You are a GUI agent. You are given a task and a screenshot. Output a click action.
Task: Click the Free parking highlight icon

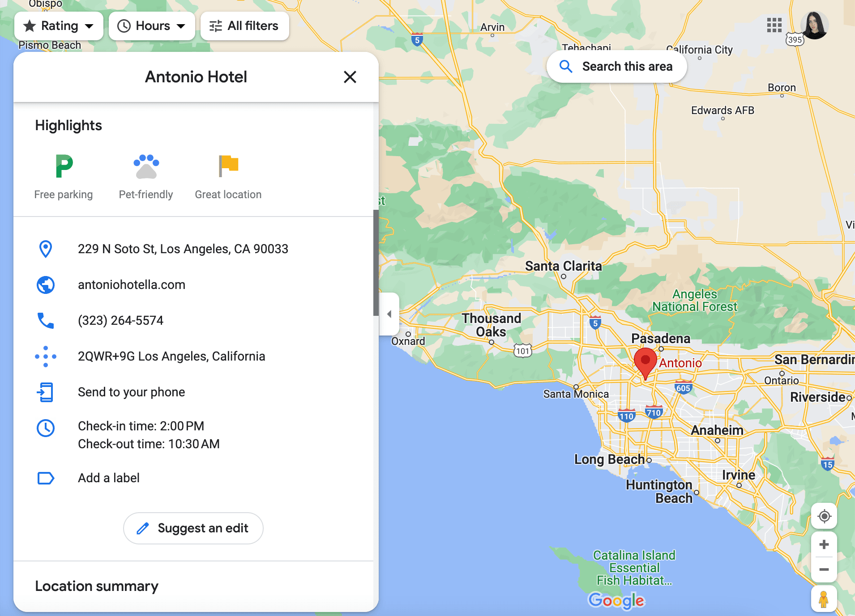(x=64, y=166)
